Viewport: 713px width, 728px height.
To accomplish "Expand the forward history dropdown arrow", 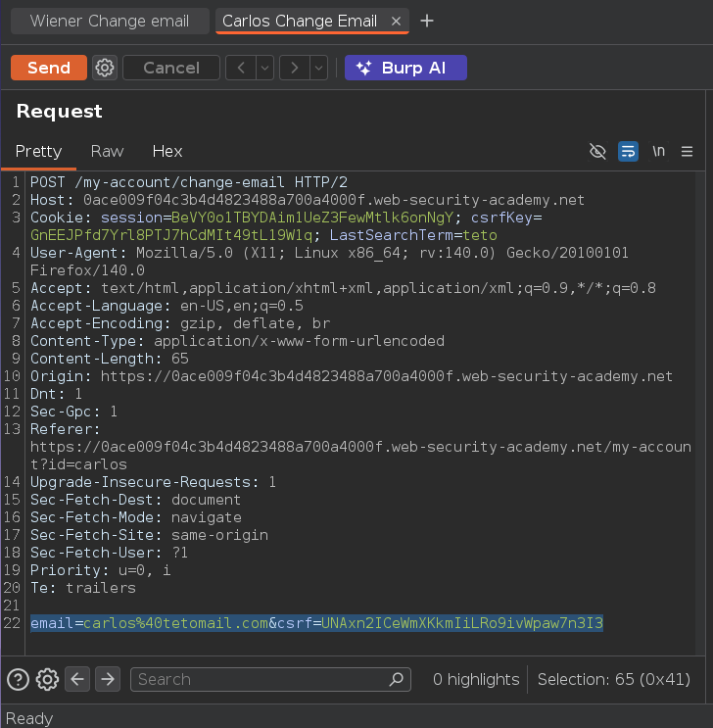I will coord(318,68).
